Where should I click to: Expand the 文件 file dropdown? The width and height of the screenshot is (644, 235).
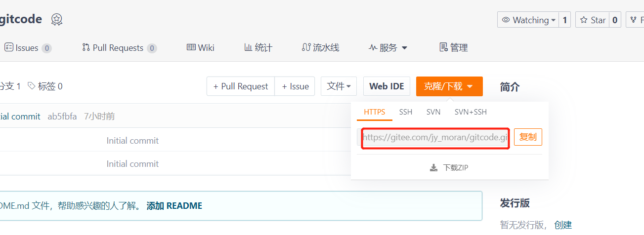tap(339, 86)
